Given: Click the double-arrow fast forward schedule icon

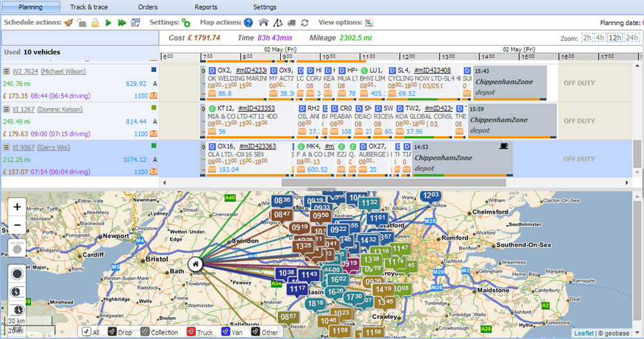Looking at the screenshot, I should [x=121, y=23].
